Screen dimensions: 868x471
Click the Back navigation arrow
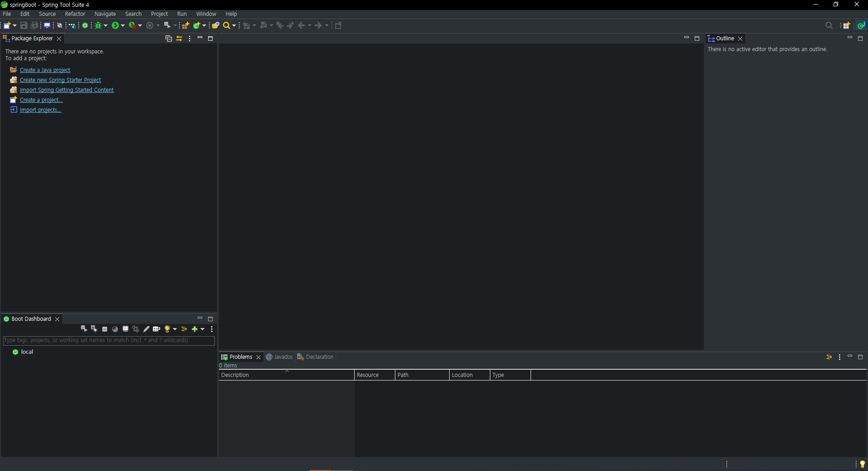point(301,25)
